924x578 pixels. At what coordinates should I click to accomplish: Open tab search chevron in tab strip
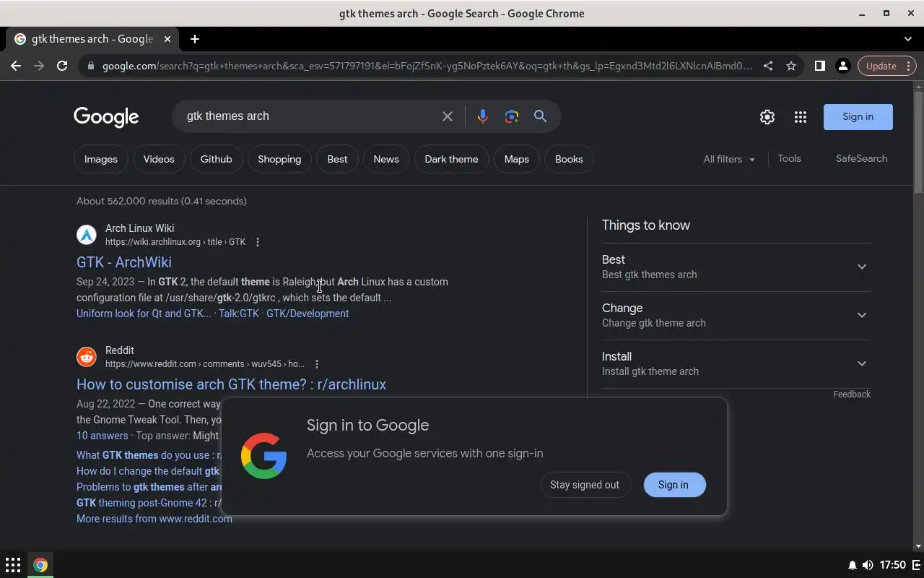[908, 39]
